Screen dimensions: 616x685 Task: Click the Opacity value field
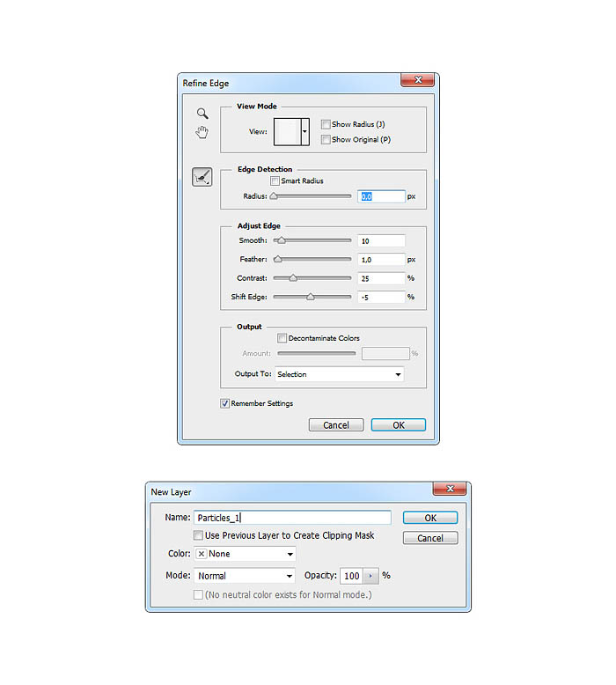352,576
